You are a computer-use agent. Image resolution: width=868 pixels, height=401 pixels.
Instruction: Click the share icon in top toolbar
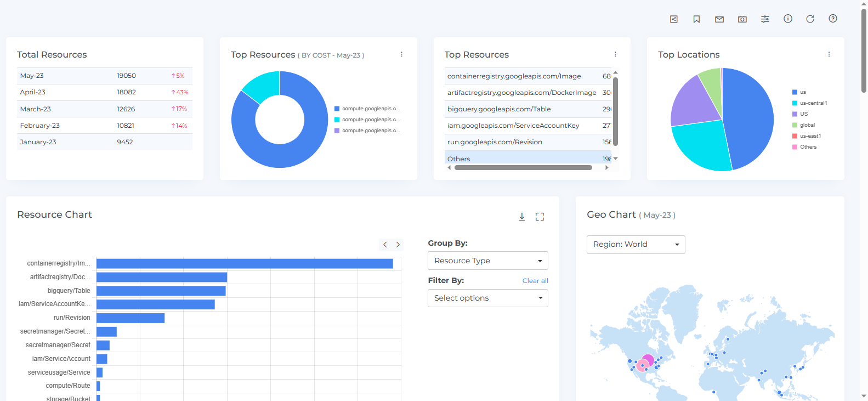tap(674, 19)
